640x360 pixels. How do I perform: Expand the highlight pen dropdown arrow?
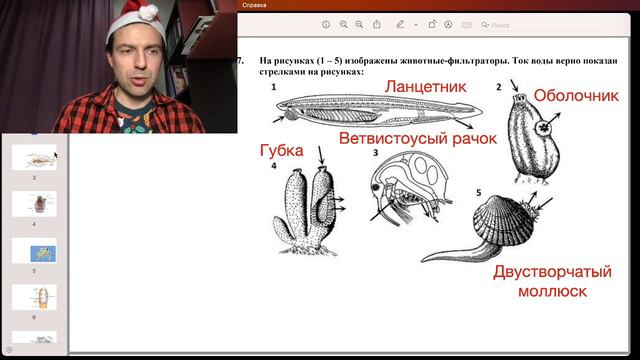point(416,25)
